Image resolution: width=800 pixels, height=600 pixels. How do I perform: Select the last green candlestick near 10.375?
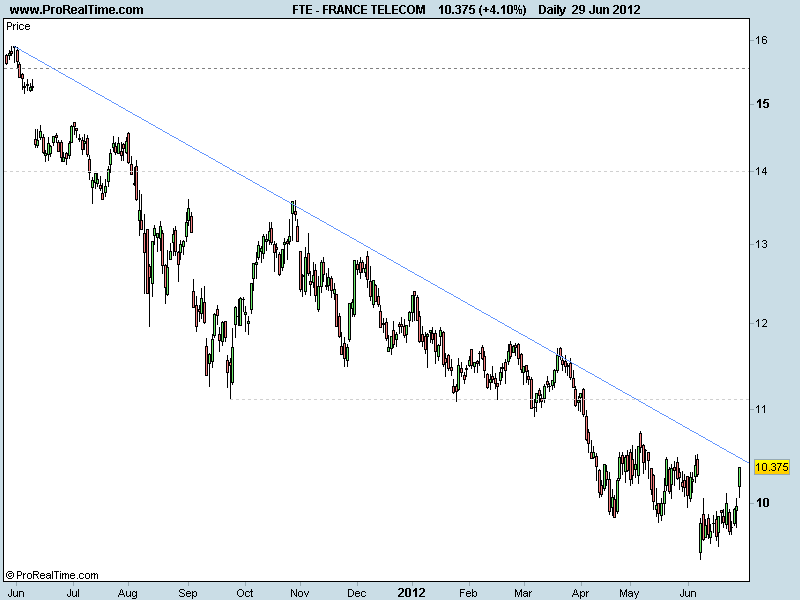pos(739,477)
